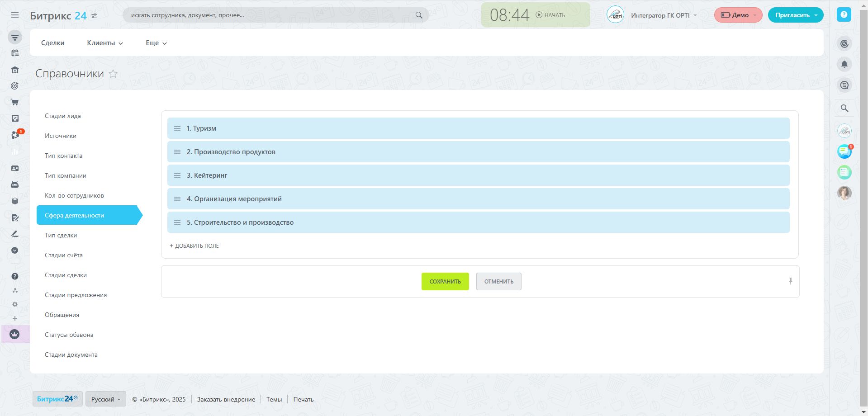
Task: Click the CRM funnel icon in sidebar
Action: click(15, 37)
